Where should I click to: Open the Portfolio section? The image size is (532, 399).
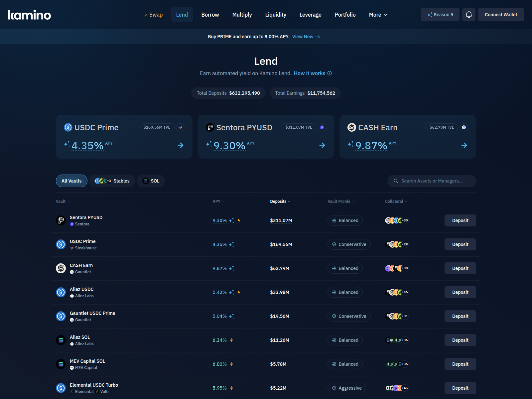345,15
